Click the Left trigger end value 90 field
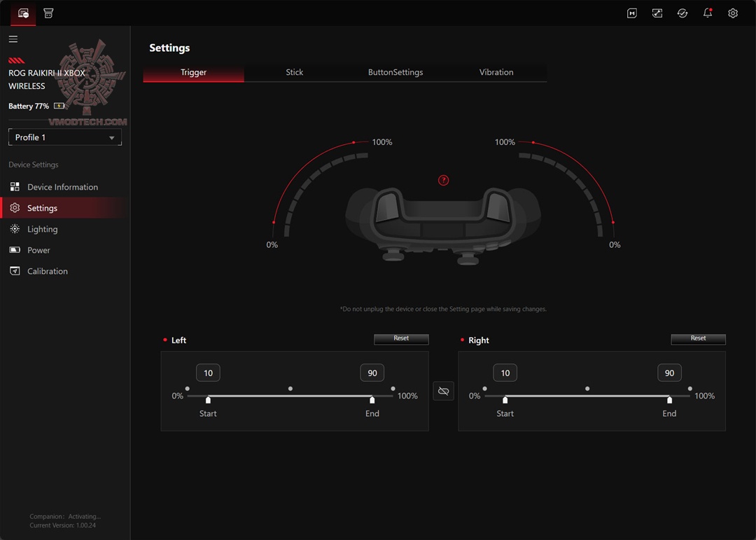This screenshot has height=540, width=756. [x=372, y=373]
